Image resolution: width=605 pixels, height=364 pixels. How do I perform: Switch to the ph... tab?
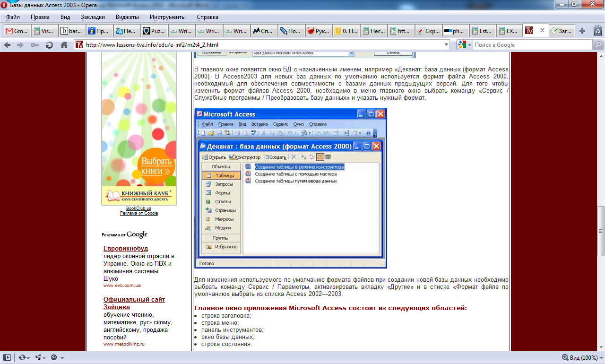[x=456, y=31]
